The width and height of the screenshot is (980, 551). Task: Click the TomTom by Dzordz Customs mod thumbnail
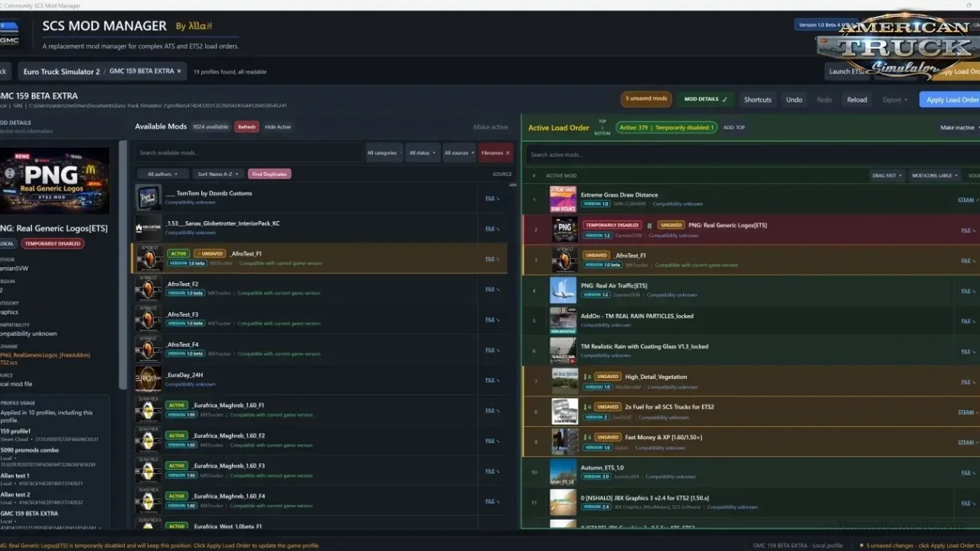pyautogui.click(x=149, y=197)
